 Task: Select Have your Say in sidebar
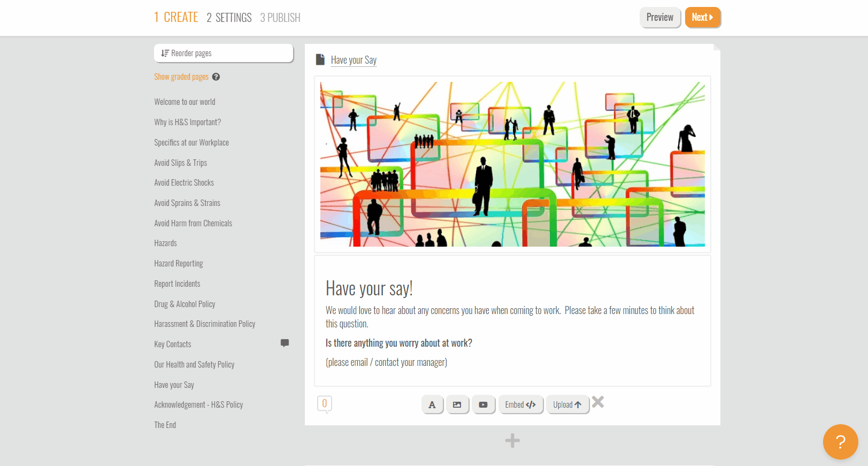(174, 385)
